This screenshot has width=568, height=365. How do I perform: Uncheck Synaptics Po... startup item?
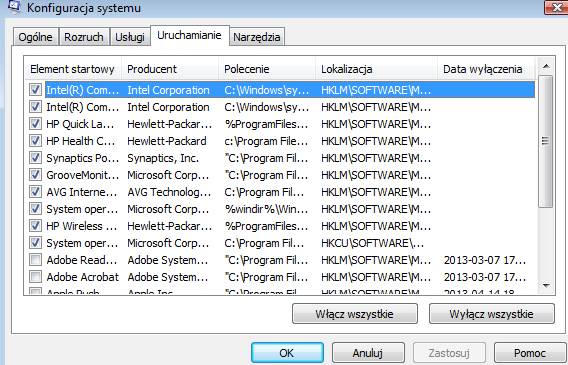(35, 158)
